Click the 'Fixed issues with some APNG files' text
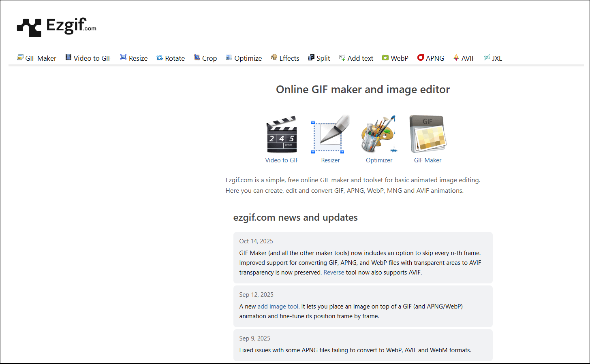Viewport: 590px width, 364px height. [x=355, y=350]
